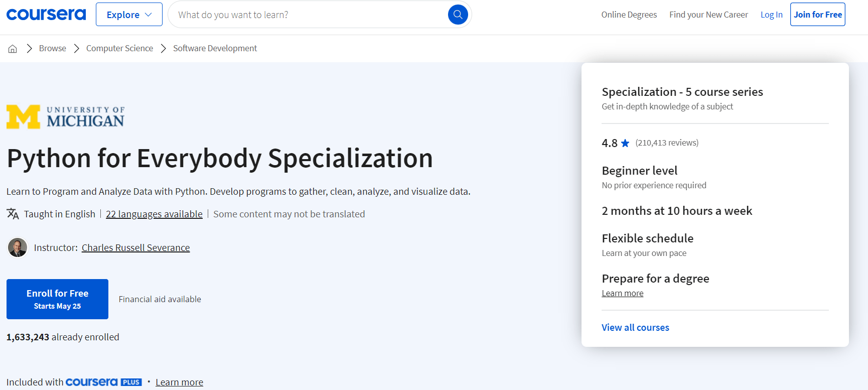Open Charles Russell Severance profile link
The width and height of the screenshot is (868, 390).
136,247
